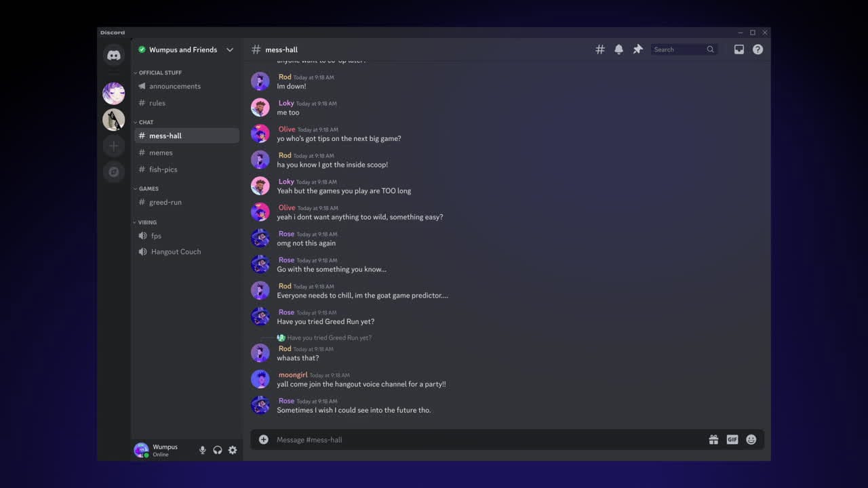Show pinned messages
This screenshot has height=488, width=868.
637,49
